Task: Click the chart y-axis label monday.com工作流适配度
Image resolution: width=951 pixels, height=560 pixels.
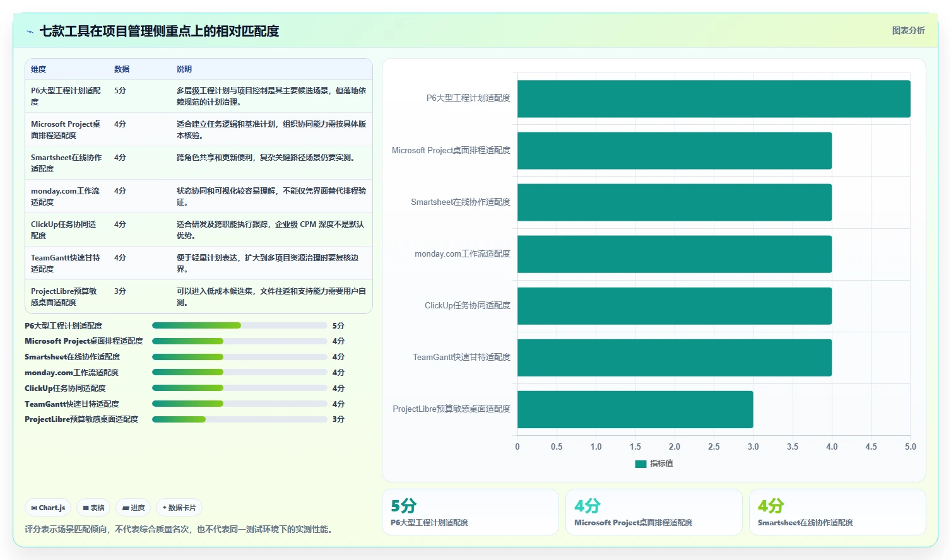Action: [x=463, y=254]
